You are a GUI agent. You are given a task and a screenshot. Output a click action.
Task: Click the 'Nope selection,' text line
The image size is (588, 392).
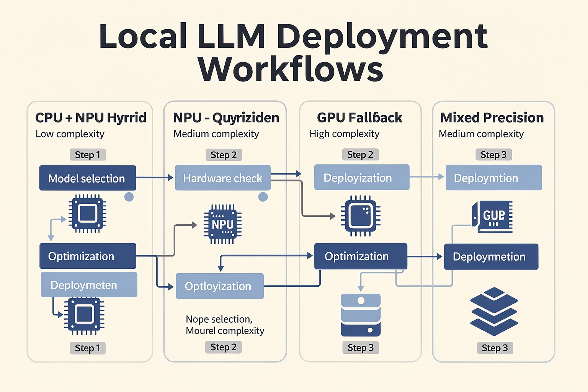219,319
